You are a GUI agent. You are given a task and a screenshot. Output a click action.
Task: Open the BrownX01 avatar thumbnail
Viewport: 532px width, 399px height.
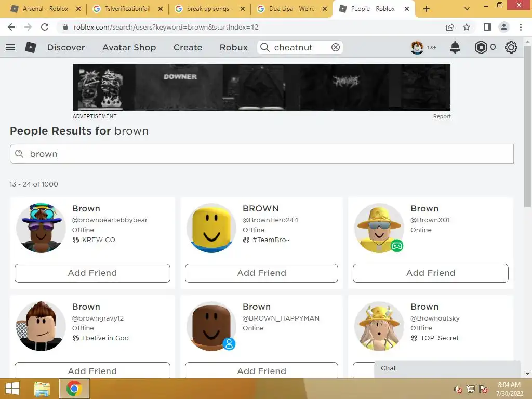pyautogui.click(x=379, y=228)
